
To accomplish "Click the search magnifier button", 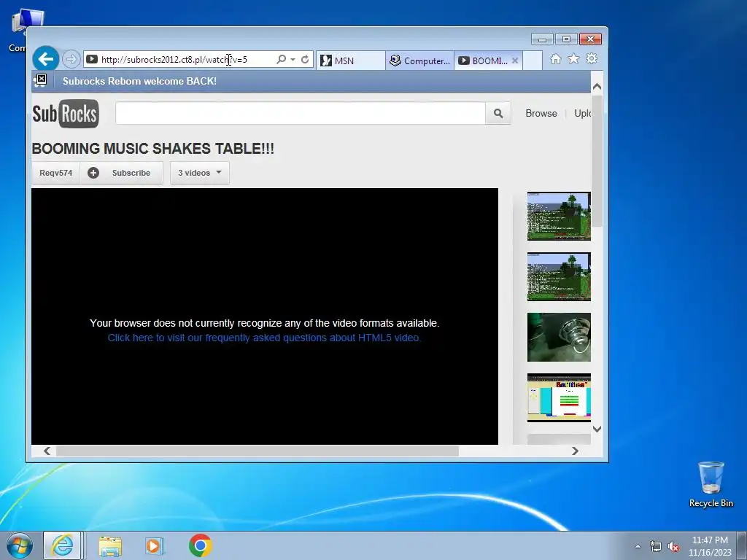I will pyautogui.click(x=498, y=113).
